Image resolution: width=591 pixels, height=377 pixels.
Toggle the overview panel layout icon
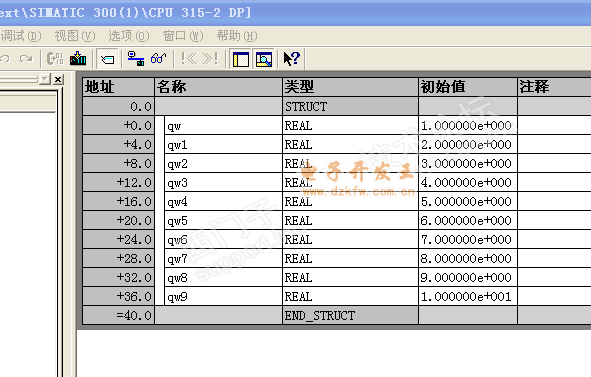pyautogui.click(x=241, y=59)
